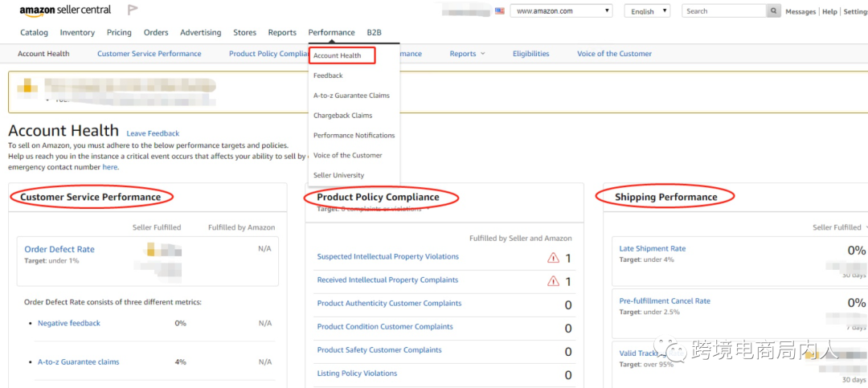Switch to the Eligibilities tab
Viewport: 868px width, 388px height.
[x=530, y=54]
